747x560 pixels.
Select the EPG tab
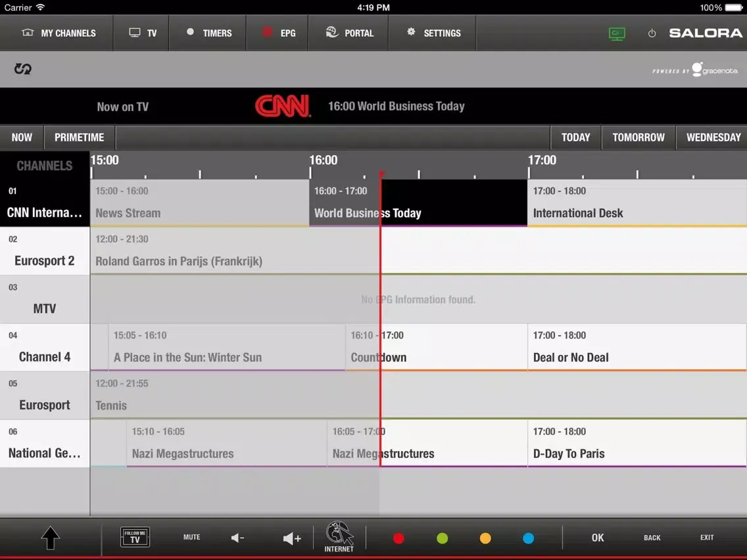277,33
